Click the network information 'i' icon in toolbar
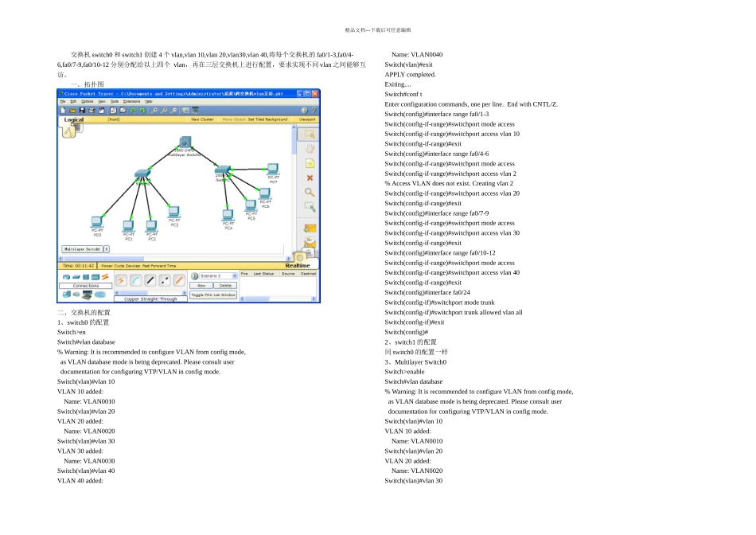Viewport: 756px width, 535px height. (x=304, y=111)
